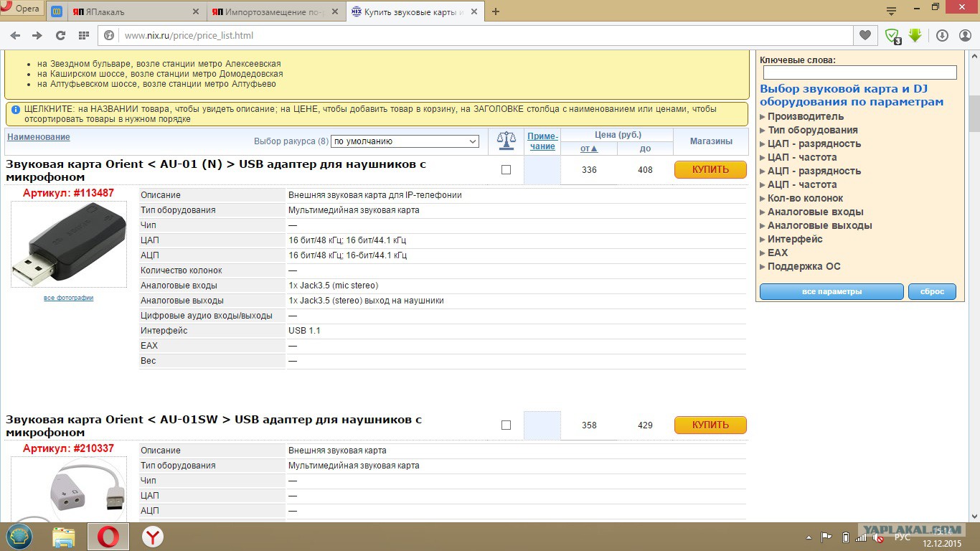Open a new tab with plus
Viewport: 980px width, 551px height.
click(495, 11)
